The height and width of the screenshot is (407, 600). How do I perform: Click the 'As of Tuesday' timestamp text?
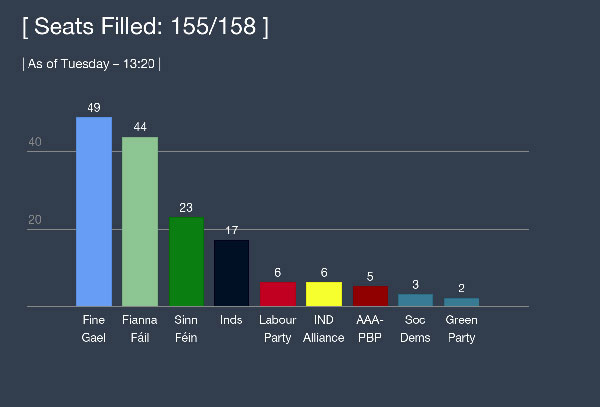(91, 64)
